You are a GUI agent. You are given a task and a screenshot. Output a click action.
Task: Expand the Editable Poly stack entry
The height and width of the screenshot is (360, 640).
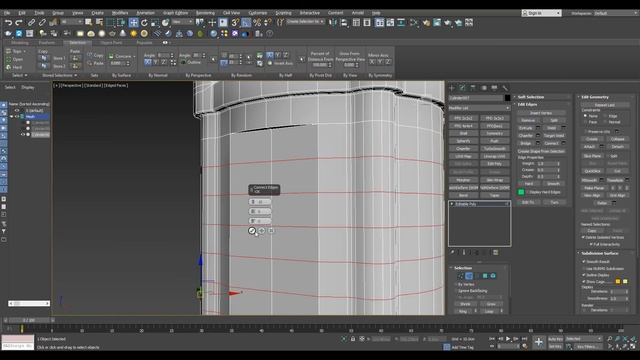click(452, 204)
